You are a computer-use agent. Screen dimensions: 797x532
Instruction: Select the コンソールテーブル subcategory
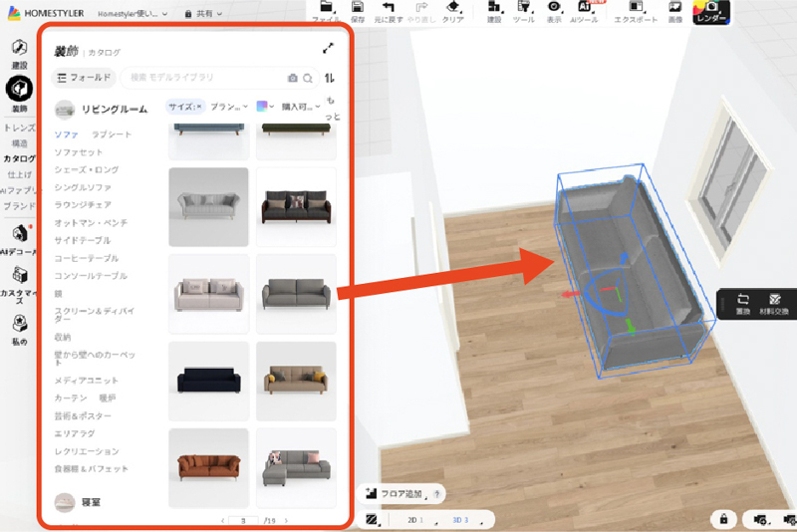91,276
